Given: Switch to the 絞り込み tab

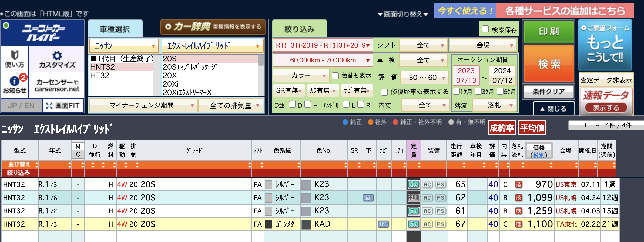Looking at the screenshot, I should pos(299,29).
